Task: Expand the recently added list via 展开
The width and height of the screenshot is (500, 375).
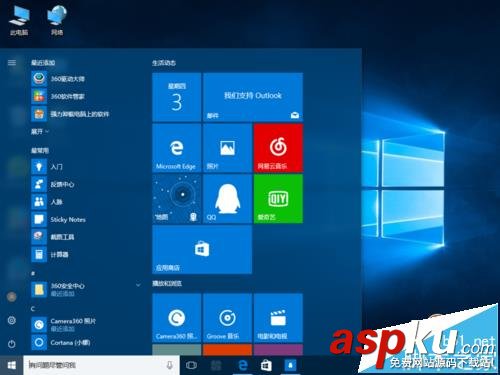Action: click(x=40, y=132)
